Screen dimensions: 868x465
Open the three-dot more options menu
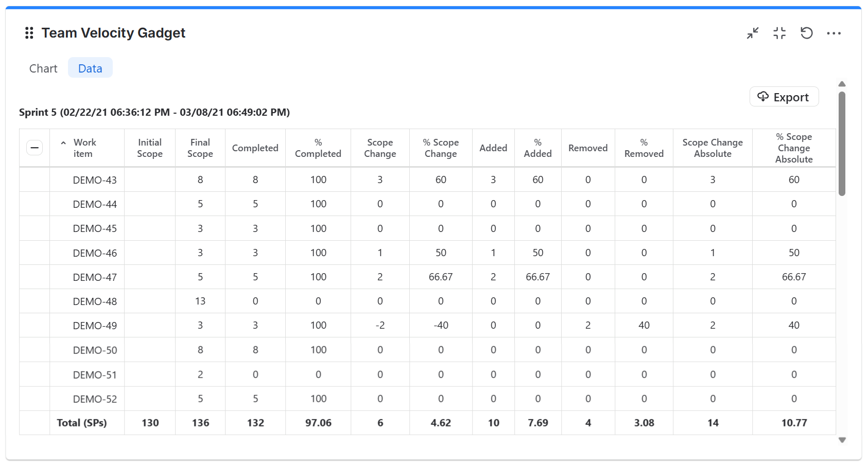834,33
